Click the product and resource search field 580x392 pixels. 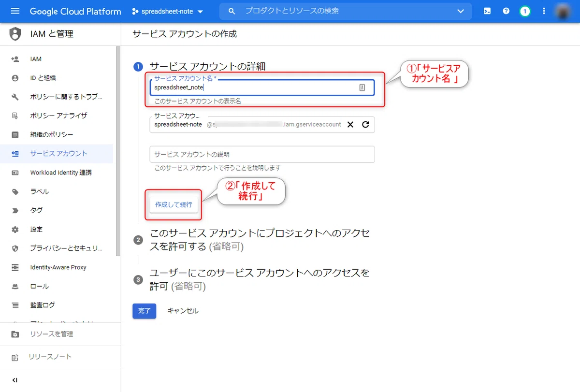(346, 11)
